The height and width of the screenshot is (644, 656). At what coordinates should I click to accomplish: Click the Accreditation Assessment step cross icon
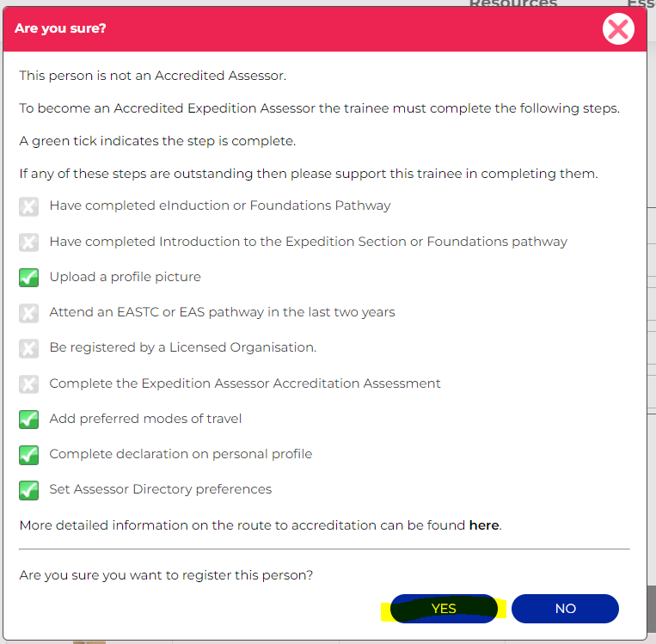tap(29, 383)
